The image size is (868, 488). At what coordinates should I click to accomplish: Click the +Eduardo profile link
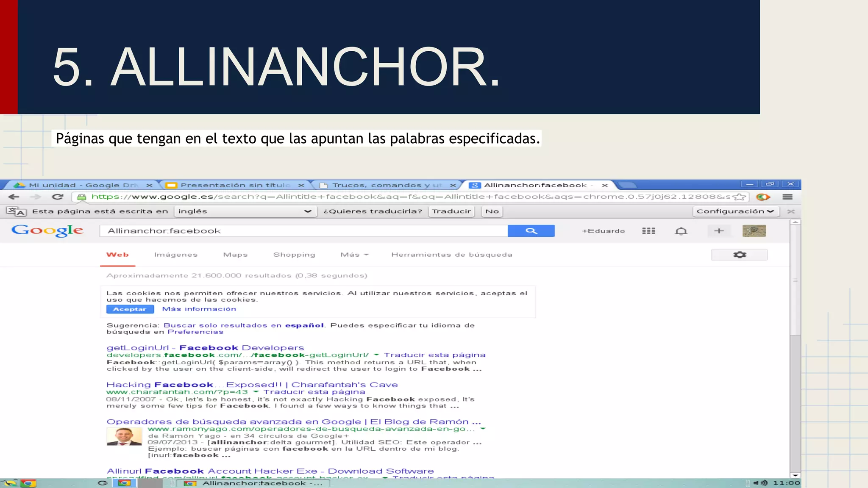603,231
